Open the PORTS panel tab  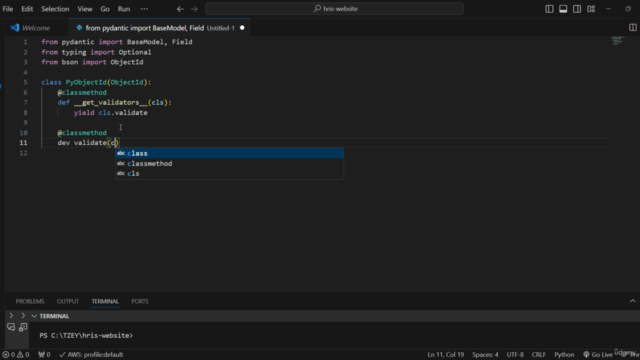140,301
